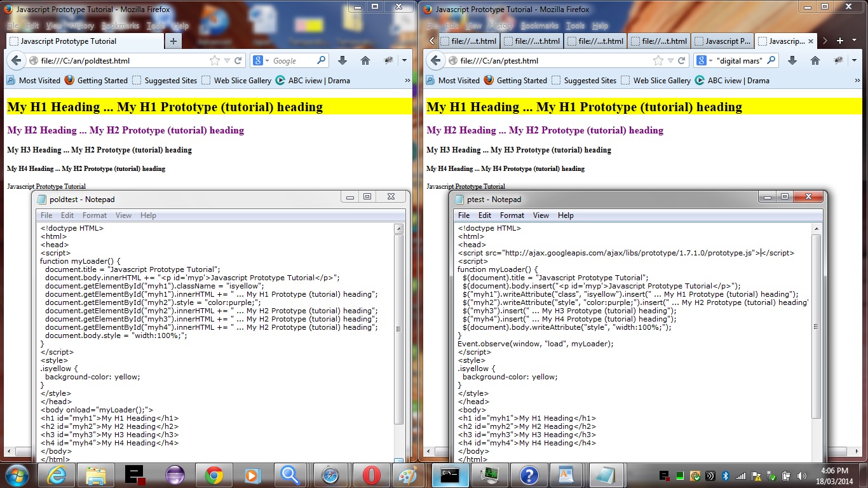Open search engine list beside "digital mars" box
The height and width of the screenshot is (488, 868).
(705, 61)
